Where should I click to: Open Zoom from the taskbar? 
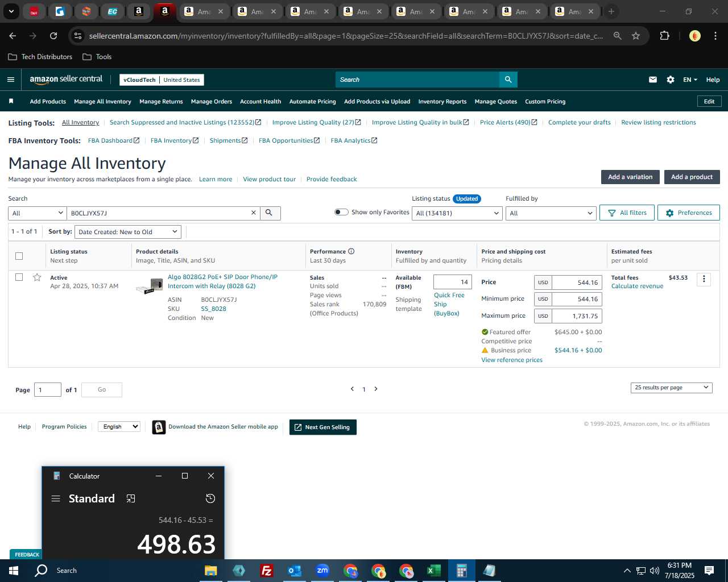point(322,571)
